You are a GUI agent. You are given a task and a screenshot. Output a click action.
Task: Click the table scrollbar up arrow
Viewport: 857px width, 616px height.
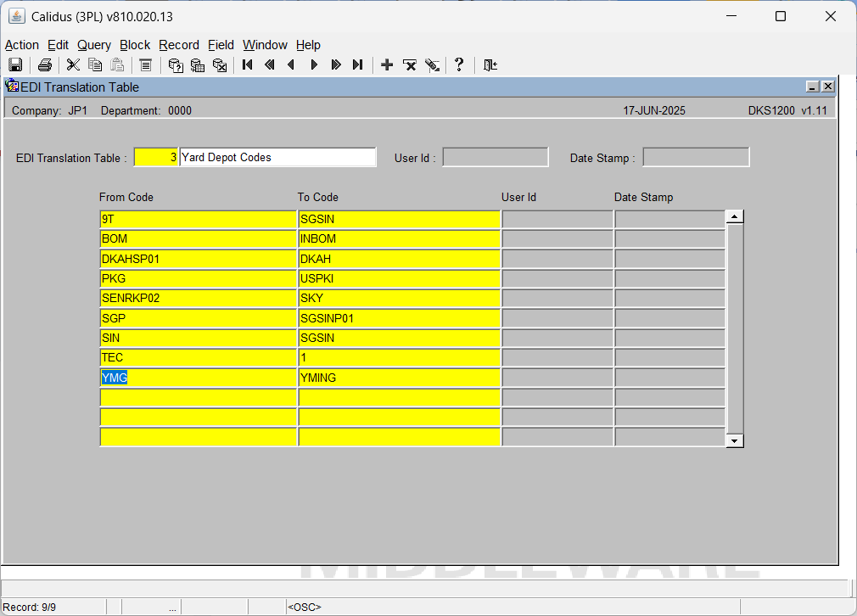click(x=735, y=217)
